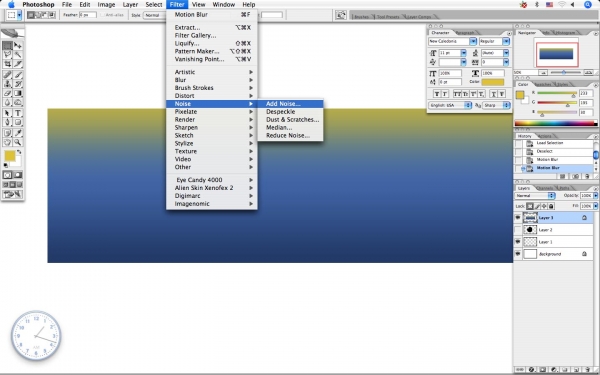This screenshot has width=600, height=375.
Task: Open the layer blend mode Normal dropdown
Action: point(535,196)
